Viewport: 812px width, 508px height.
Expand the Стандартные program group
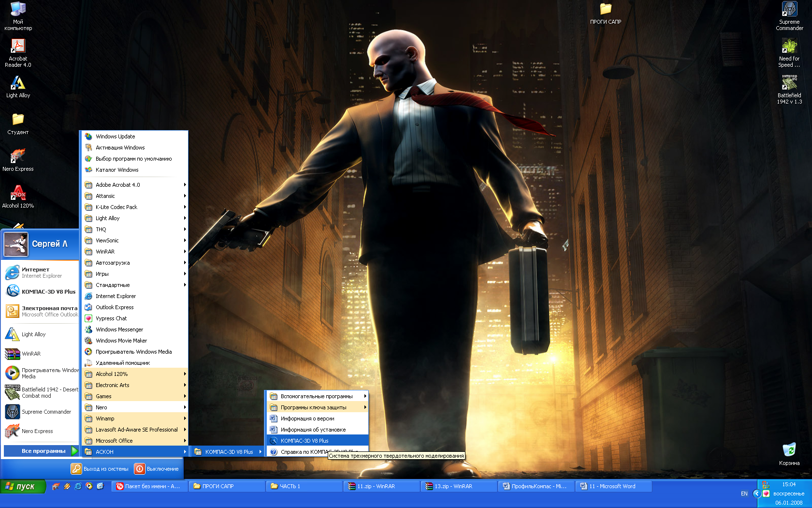click(x=135, y=285)
